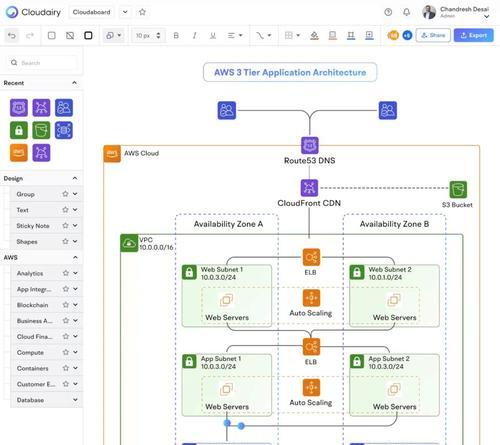The image size is (500, 445).
Task: Open the dropdown next to Cloudaboard
Action: (x=125, y=12)
